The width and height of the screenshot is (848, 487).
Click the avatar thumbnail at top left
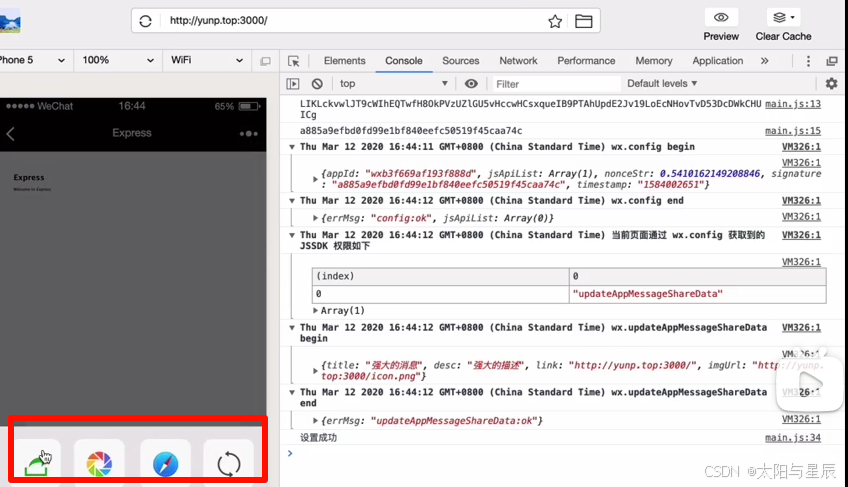10,22
